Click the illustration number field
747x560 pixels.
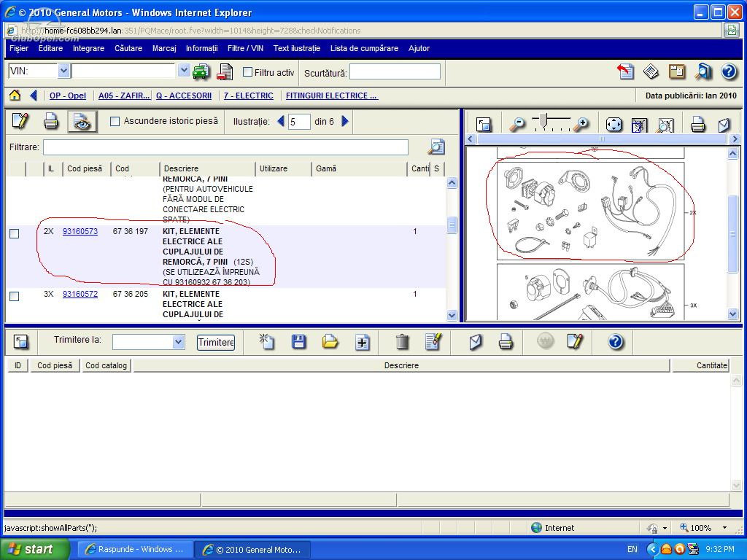click(x=299, y=122)
